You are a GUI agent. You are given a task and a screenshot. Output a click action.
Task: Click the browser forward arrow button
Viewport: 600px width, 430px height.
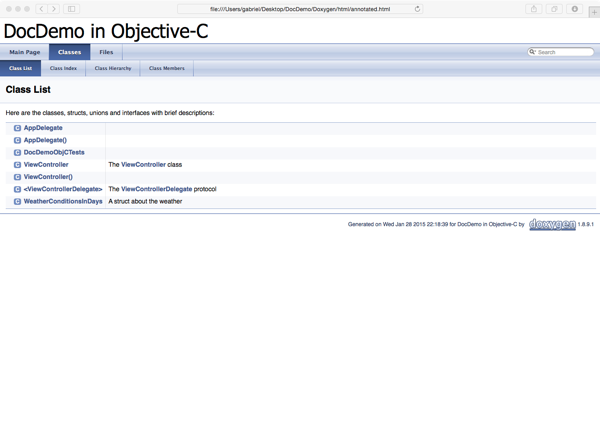point(54,9)
